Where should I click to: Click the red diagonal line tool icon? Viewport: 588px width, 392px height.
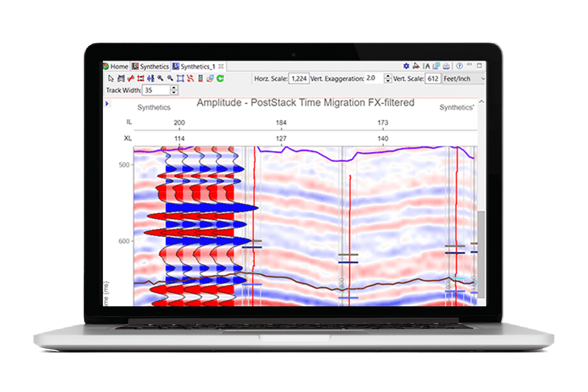click(130, 78)
